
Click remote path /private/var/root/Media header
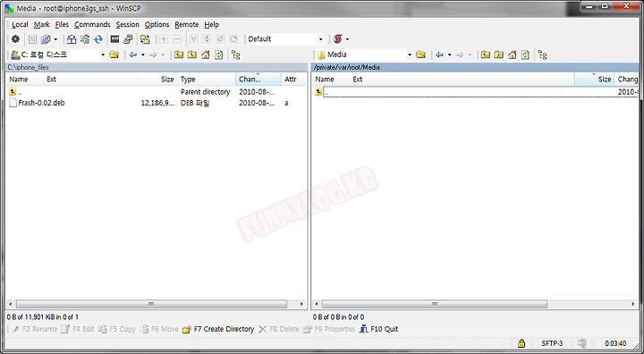(475, 67)
